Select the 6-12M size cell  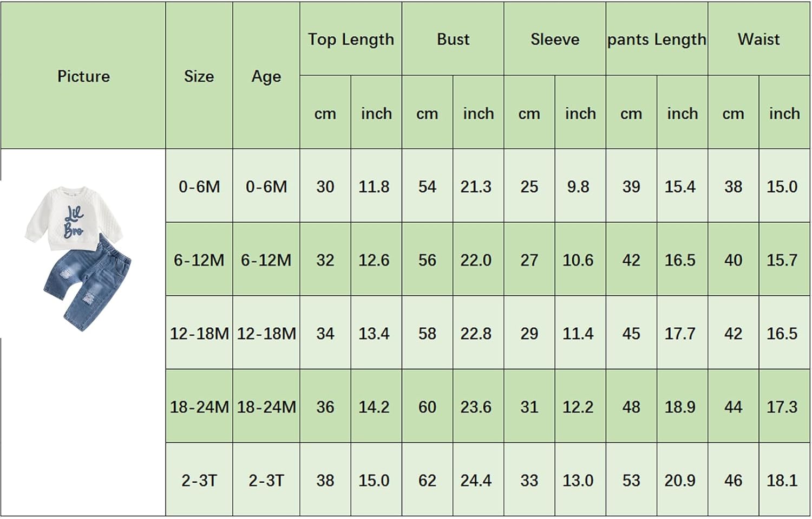pyautogui.click(x=199, y=259)
